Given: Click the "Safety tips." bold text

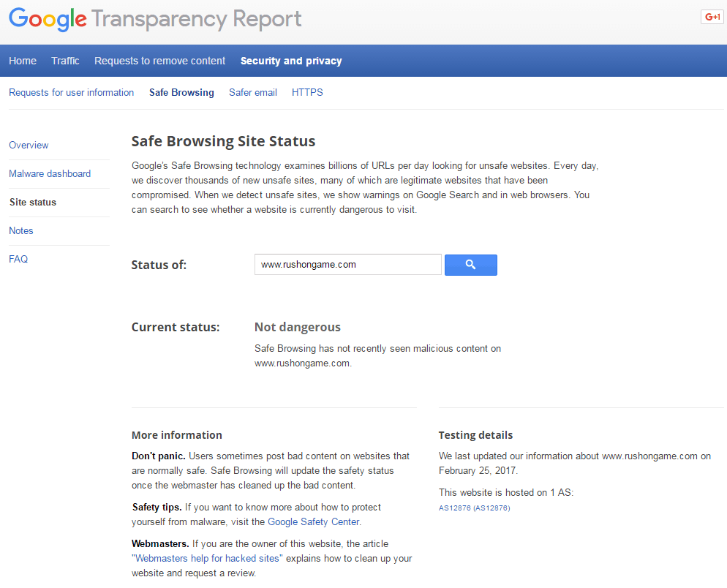Looking at the screenshot, I should click(x=157, y=508).
